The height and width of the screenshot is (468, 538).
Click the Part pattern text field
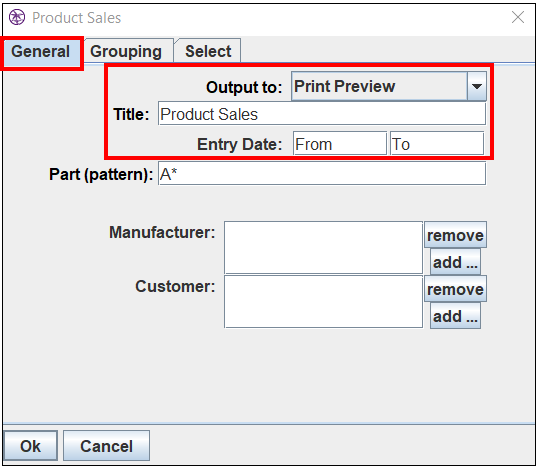[322, 174]
